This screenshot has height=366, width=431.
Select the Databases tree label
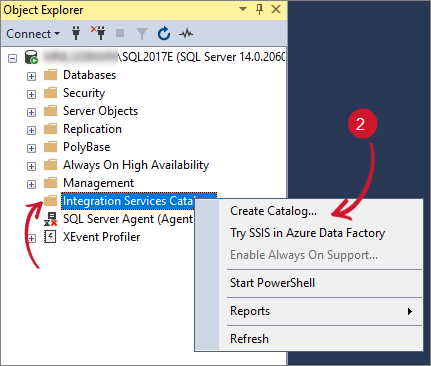coord(90,75)
